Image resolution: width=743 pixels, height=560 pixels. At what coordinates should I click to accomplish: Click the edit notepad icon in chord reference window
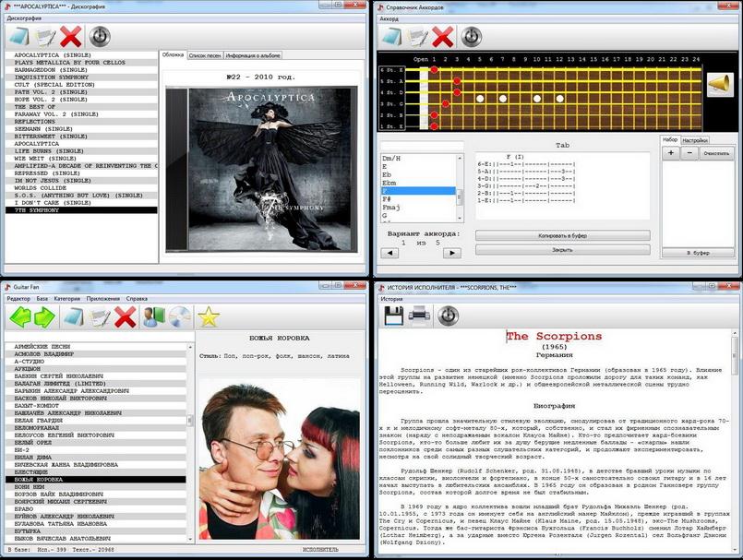pos(418,37)
